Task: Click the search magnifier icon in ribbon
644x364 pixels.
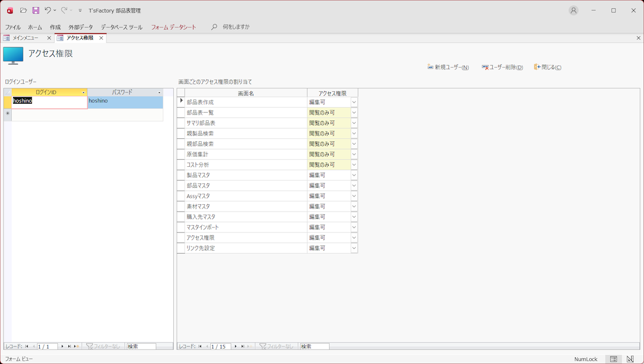Action: coord(214,27)
